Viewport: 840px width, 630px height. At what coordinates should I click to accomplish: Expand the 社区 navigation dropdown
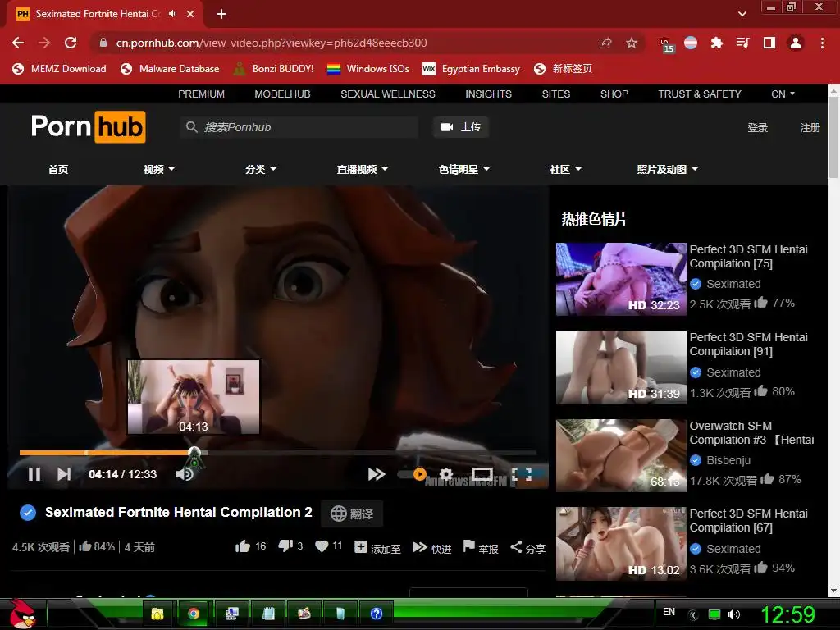point(566,169)
